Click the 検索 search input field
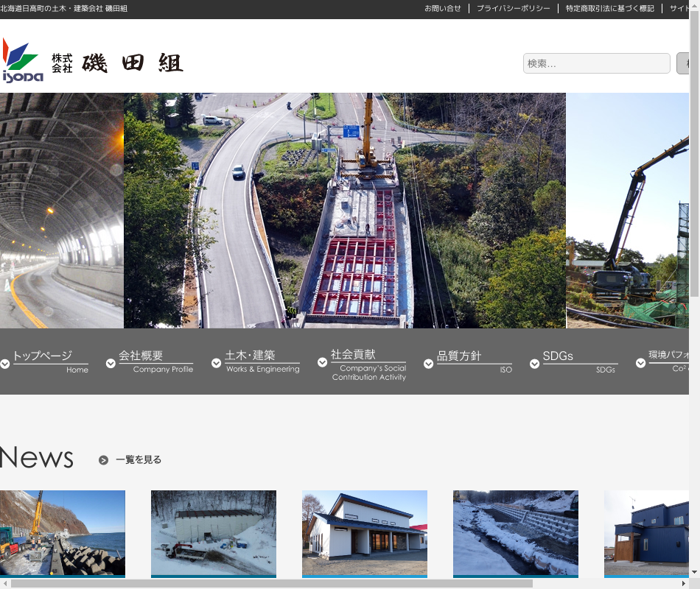The image size is (700, 589). 596,63
